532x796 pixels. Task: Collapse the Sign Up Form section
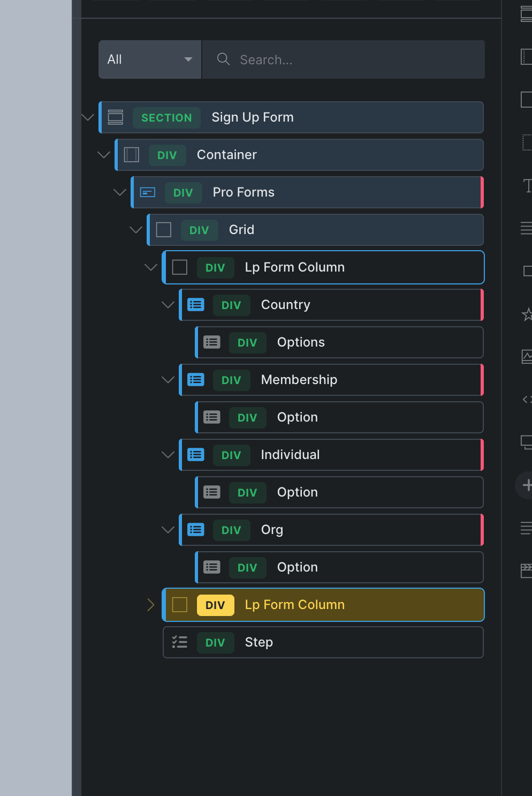coord(88,117)
